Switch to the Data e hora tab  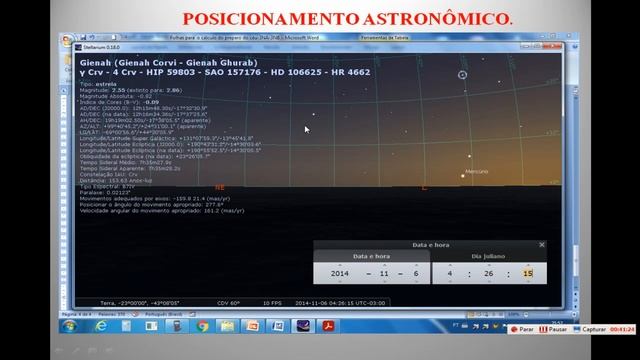point(371,256)
